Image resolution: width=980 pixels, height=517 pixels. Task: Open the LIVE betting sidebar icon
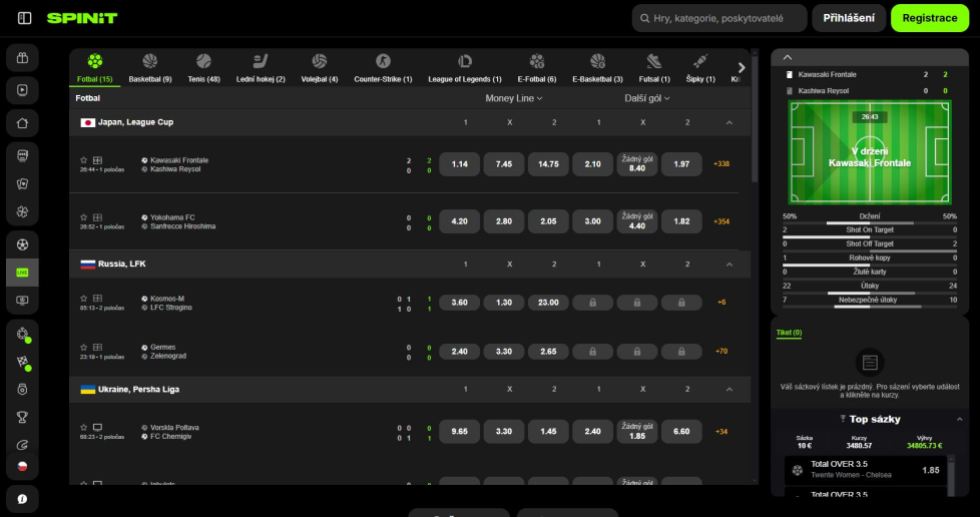(x=22, y=272)
